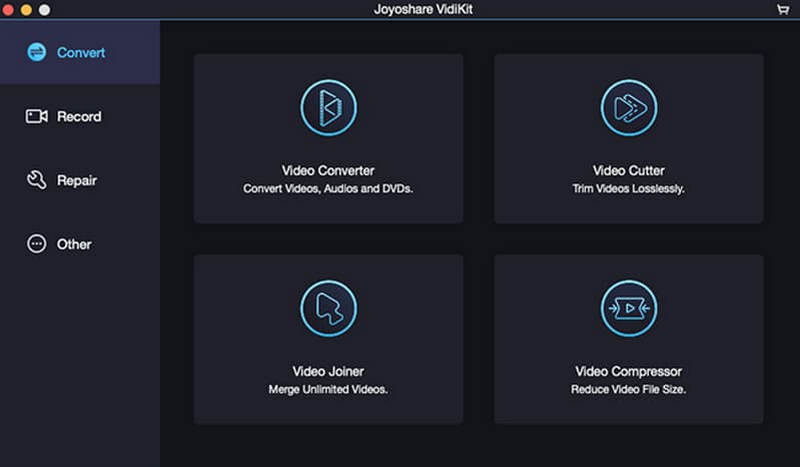The height and width of the screenshot is (467, 800).
Task: Click the yellow minimize window button
Action: coord(27,9)
